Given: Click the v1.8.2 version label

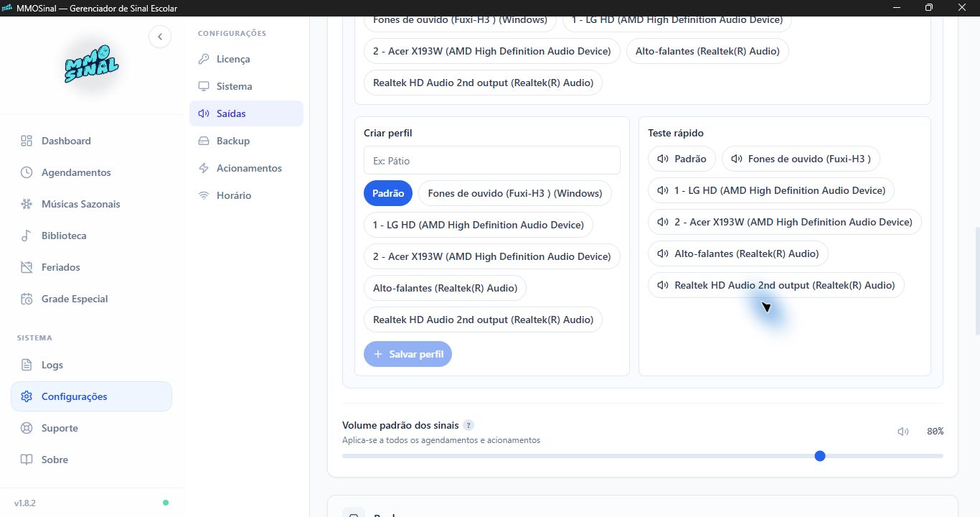Looking at the screenshot, I should coord(25,503).
